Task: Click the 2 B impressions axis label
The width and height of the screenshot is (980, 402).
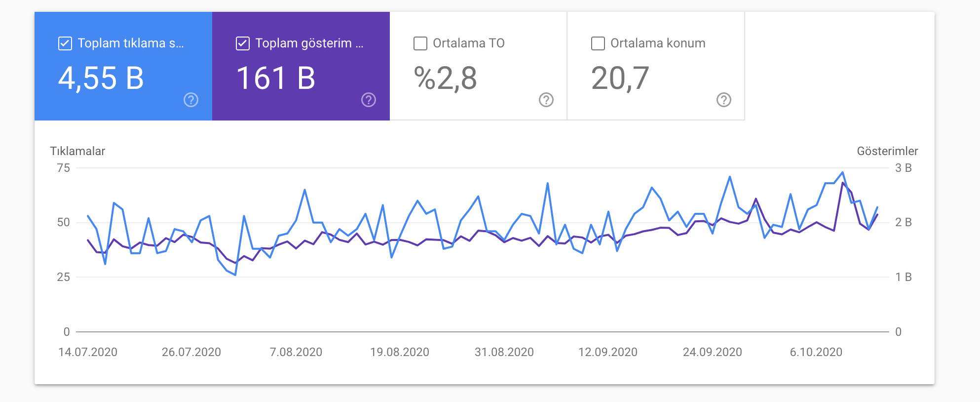Action: [904, 222]
